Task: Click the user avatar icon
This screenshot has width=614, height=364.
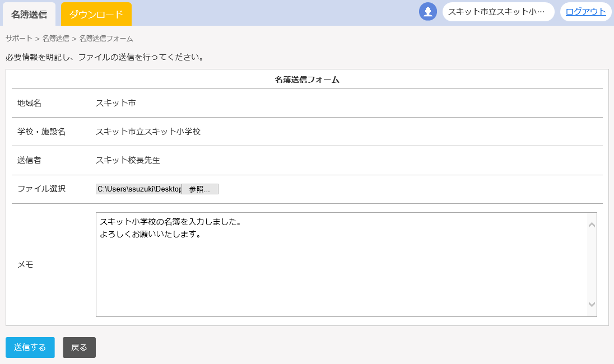Action: click(x=428, y=12)
